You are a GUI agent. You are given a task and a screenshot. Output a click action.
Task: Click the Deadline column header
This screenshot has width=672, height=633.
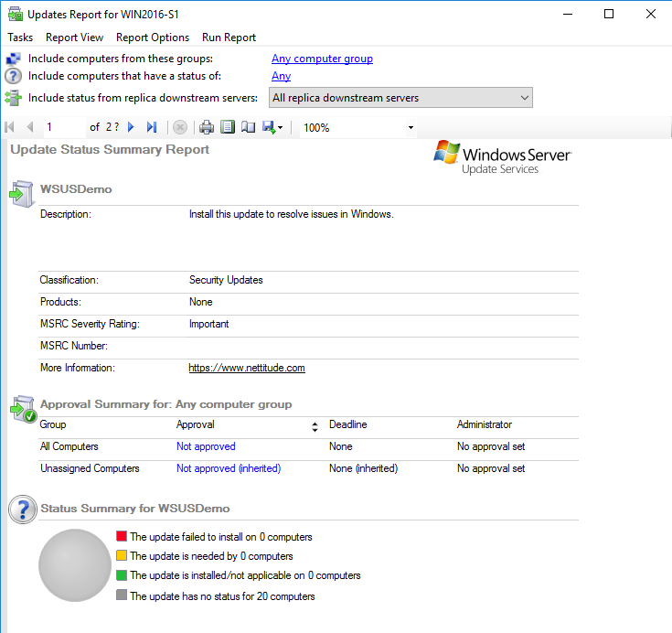348,424
